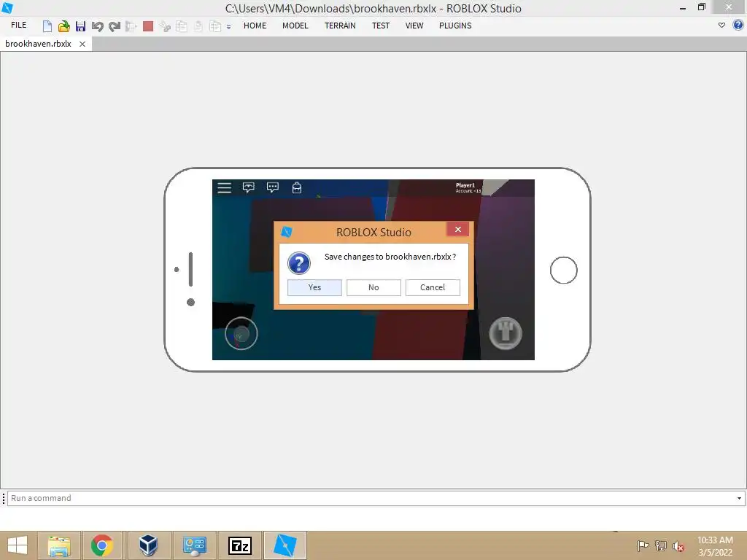Screen dimensions: 747x560
Task: Open Help with the question mark icon
Action: [x=738, y=26]
